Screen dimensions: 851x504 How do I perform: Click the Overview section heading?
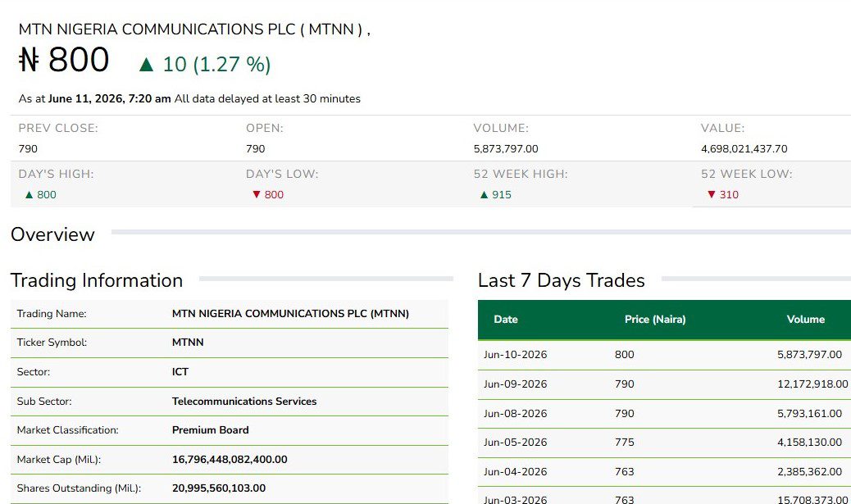pyautogui.click(x=52, y=234)
